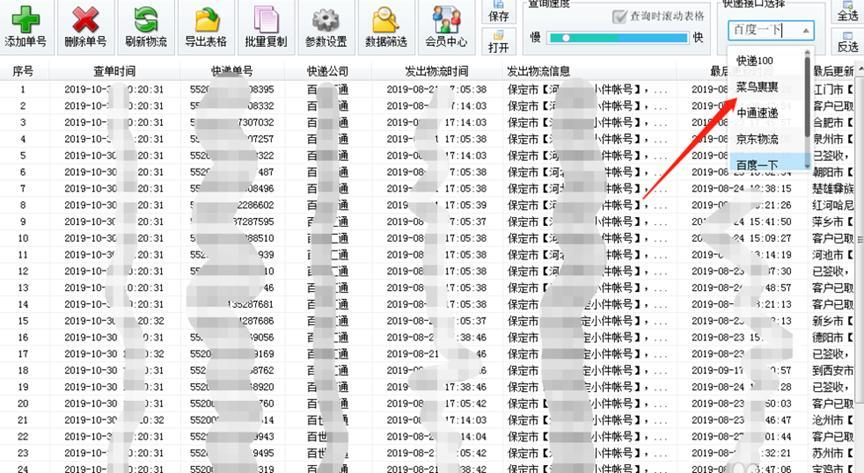Sort by 快递公司 column header

(x=328, y=71)
